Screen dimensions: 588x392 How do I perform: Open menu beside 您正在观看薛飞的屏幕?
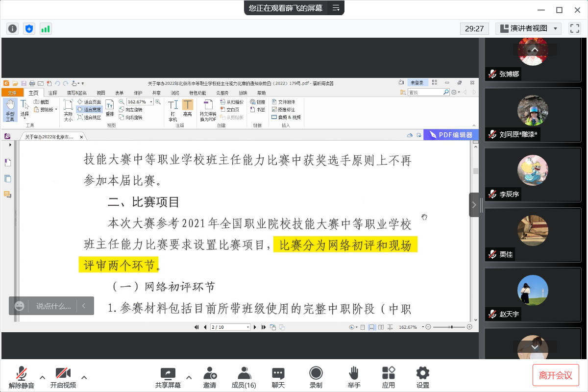pyautogui.click(x=336, y=8)
